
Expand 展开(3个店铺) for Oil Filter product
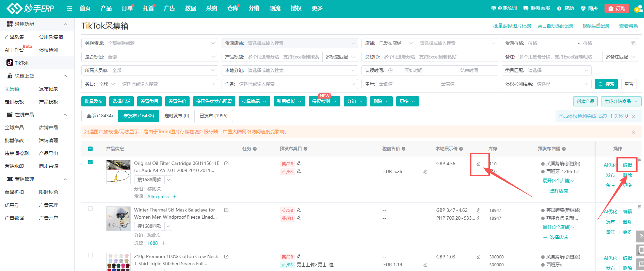558,181
